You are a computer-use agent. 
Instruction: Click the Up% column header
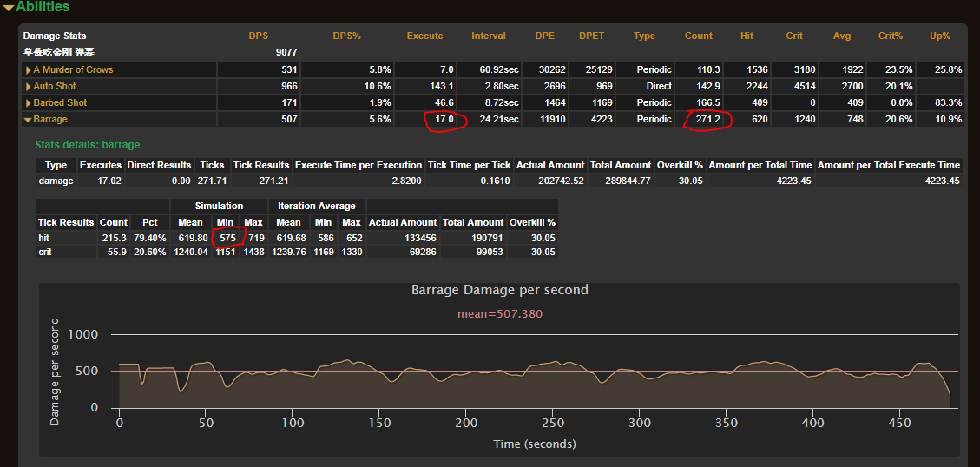[939, 36]
